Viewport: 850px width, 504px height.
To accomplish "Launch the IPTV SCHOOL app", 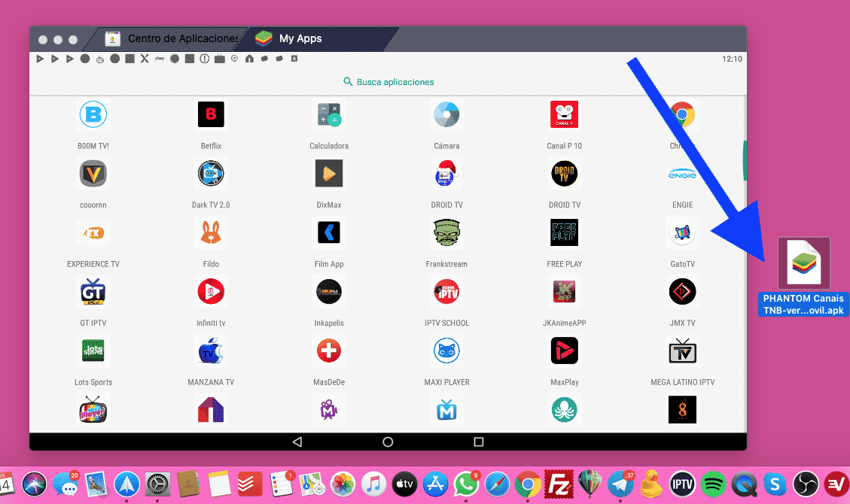I will pyautogui.click(x=446, y=292).
